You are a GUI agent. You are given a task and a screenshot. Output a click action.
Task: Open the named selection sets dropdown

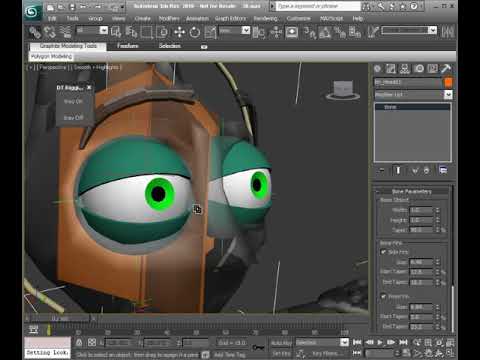[x=409, y=30]
